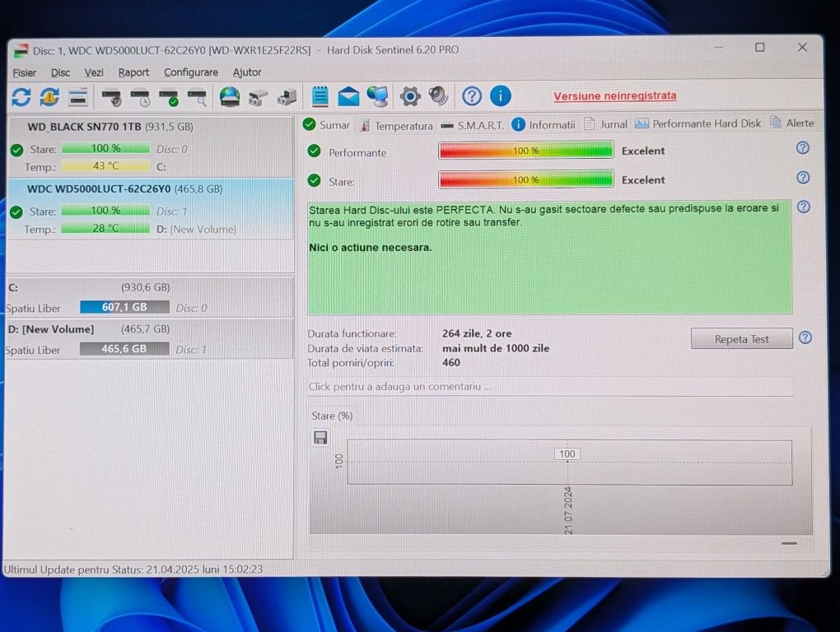Screen dimensions: 840x632
Task: Click the Versiune neinregistrata link
Action: click(614, 95)
